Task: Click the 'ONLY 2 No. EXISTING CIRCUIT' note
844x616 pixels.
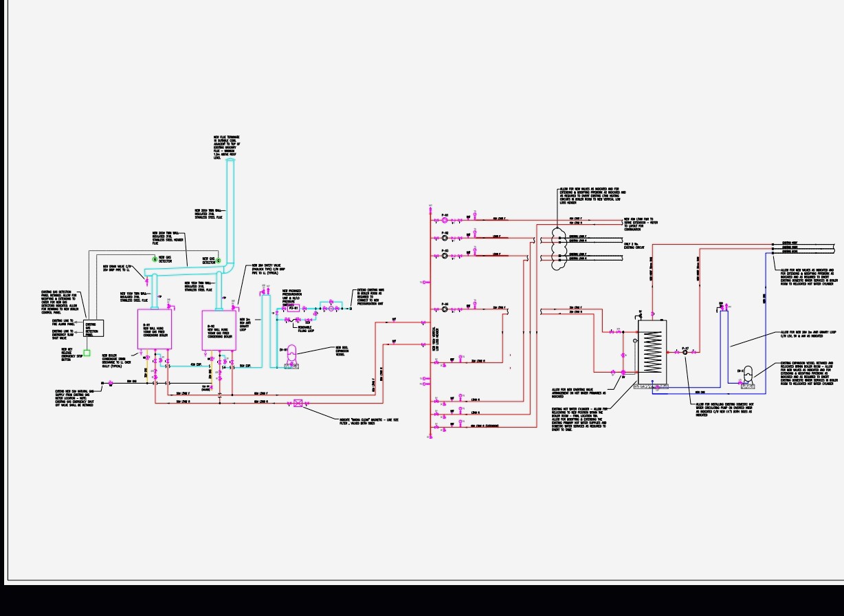Action: click(635, 245)
